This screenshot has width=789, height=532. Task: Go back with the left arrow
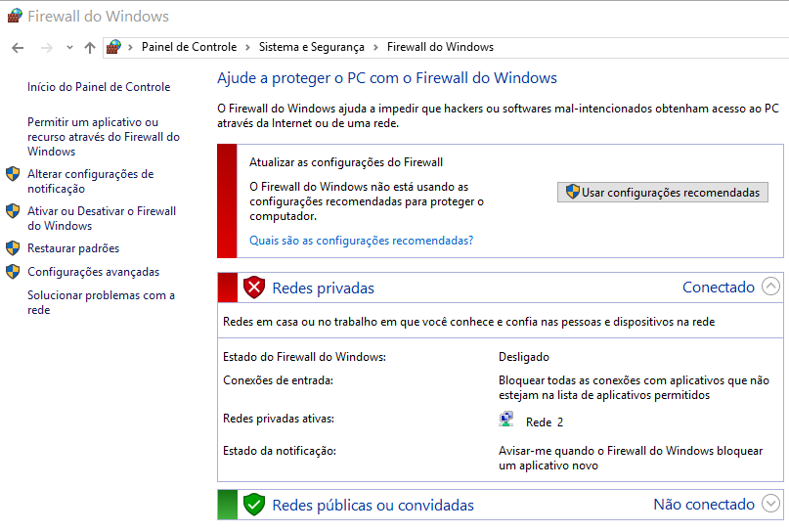18,48
